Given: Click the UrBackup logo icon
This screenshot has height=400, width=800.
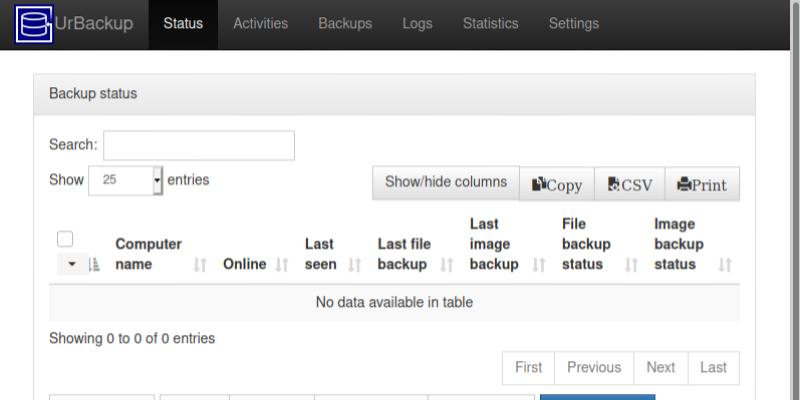Looking at the screenshot, I should pos(34,24).
